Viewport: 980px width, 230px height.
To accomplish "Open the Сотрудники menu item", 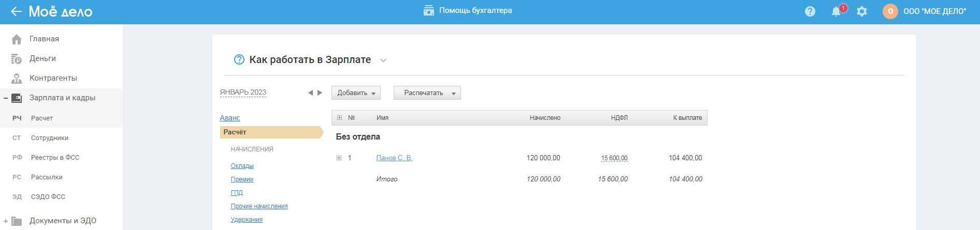I will coord(50,138).
